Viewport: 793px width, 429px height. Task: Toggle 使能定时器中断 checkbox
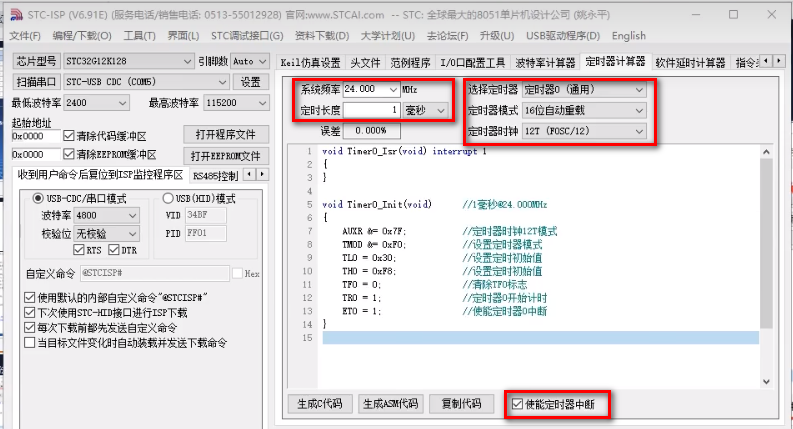pos(517,404)
